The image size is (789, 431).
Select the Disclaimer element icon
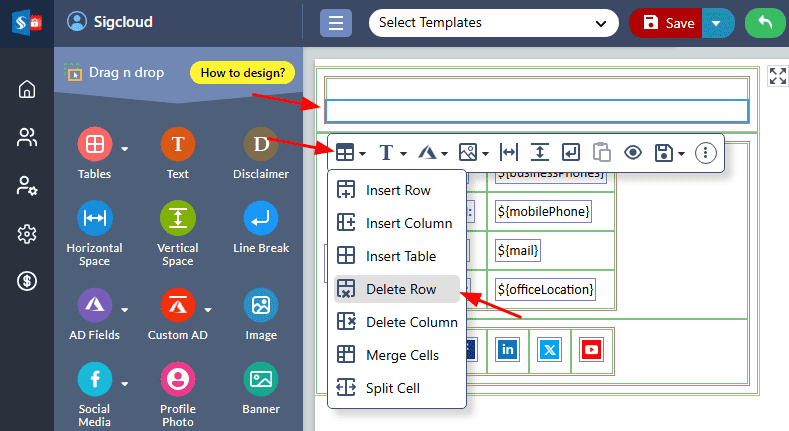[261, 146]
